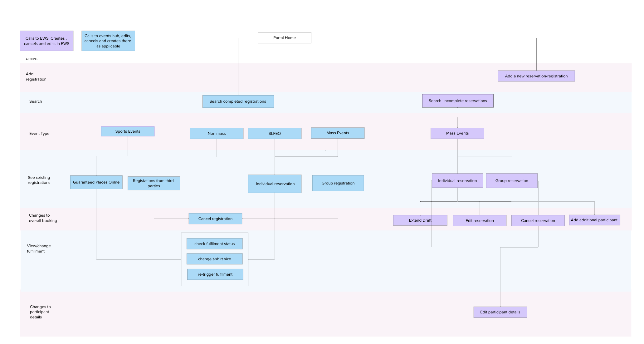The width and height of the screenshot is (644, 344).
Task: Click the blue Individual reservation box
Action: click(x=275, y=184)
